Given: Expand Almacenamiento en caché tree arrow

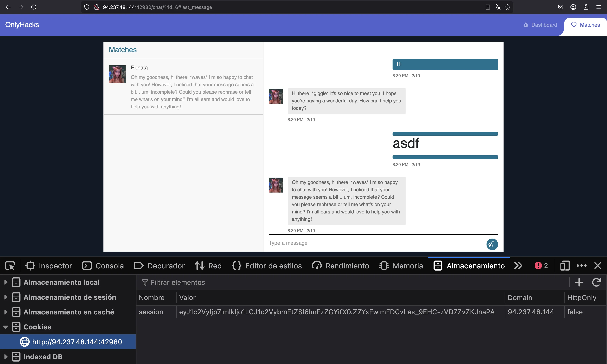Looking at the screenshot, I should [x=6, y=312].
